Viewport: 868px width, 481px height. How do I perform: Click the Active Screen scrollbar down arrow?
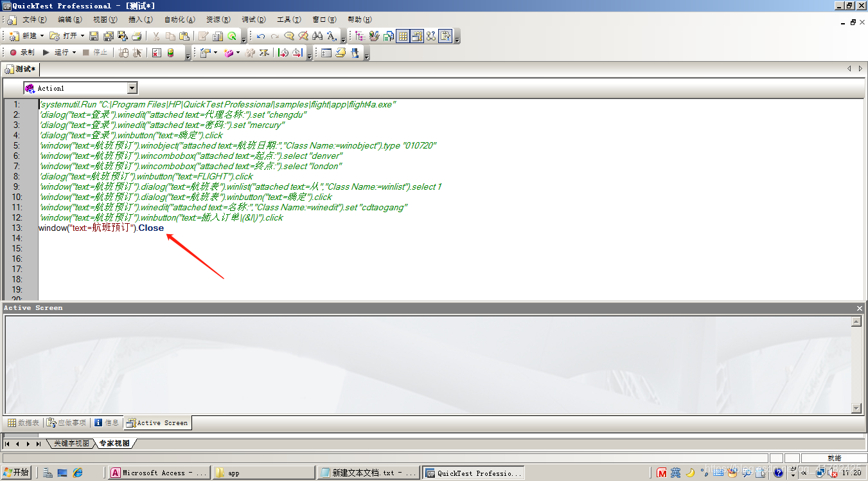tap(856, 408)
